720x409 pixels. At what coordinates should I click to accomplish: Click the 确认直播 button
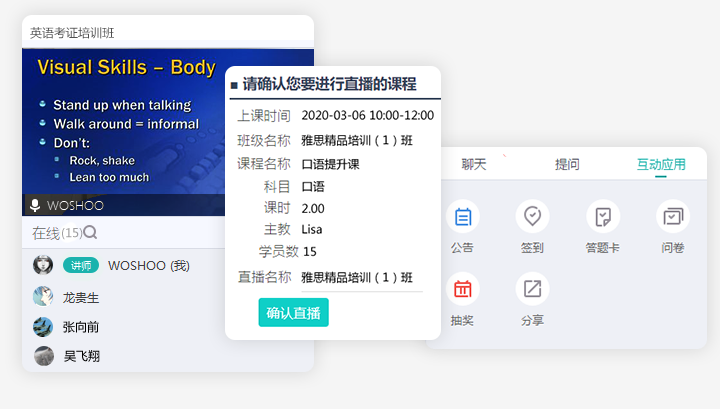tap(293, 313)
